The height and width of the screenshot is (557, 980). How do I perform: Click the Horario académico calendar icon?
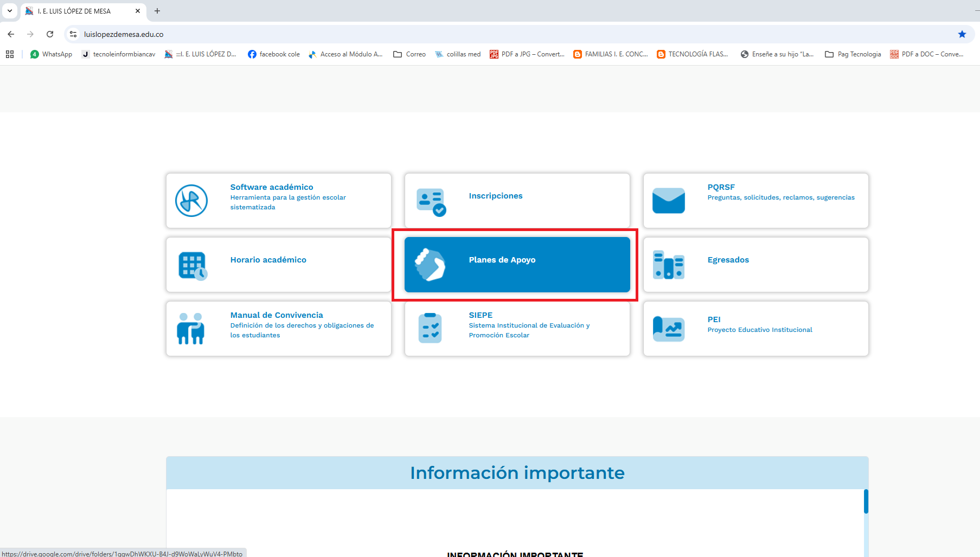(x=193, y=266)
